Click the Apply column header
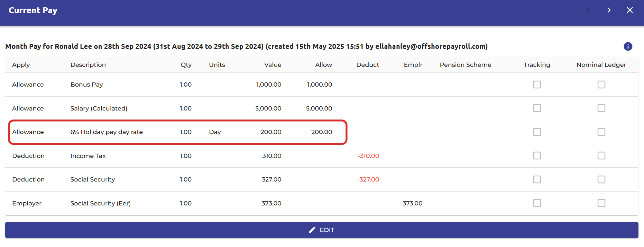Image resolution: width=644 pixels, height=247 pixels. 21,65
